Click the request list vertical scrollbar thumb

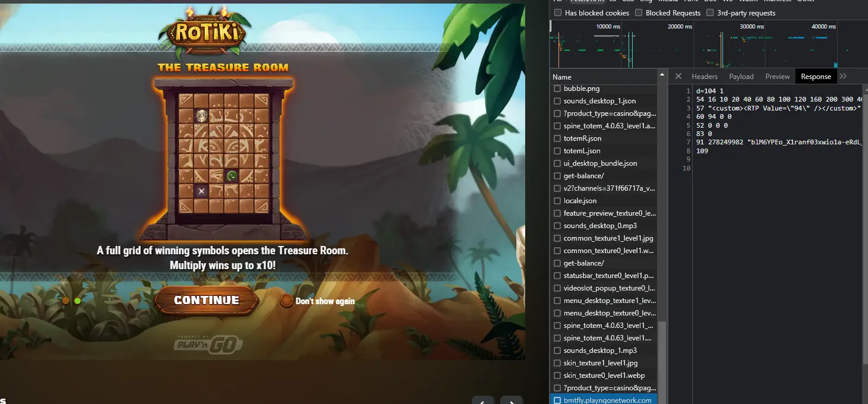tap(662, 362)
